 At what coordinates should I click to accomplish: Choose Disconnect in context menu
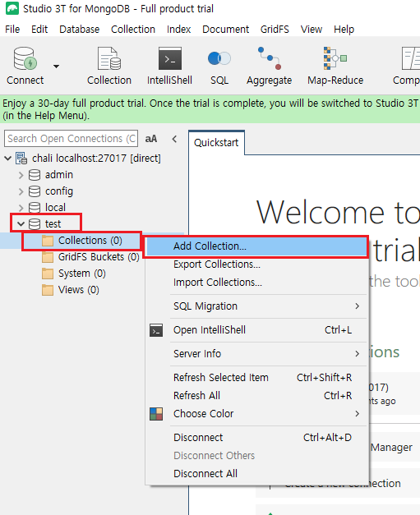coord(256,438)
